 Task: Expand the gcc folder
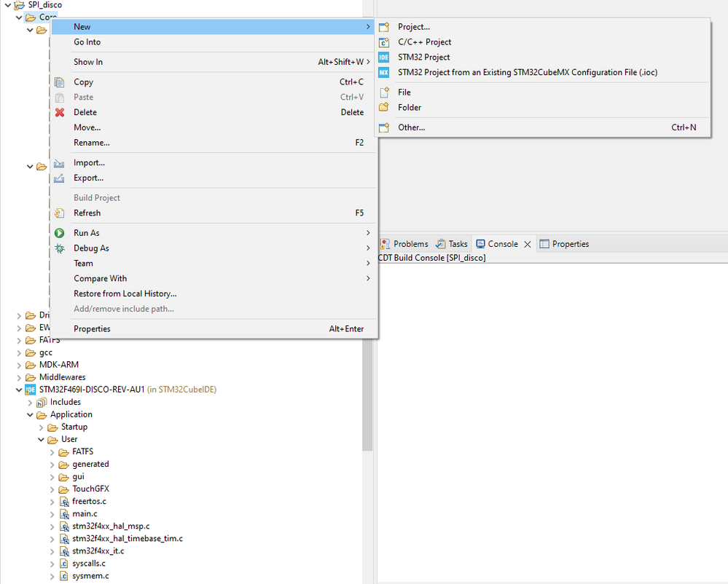coord(19,353)
